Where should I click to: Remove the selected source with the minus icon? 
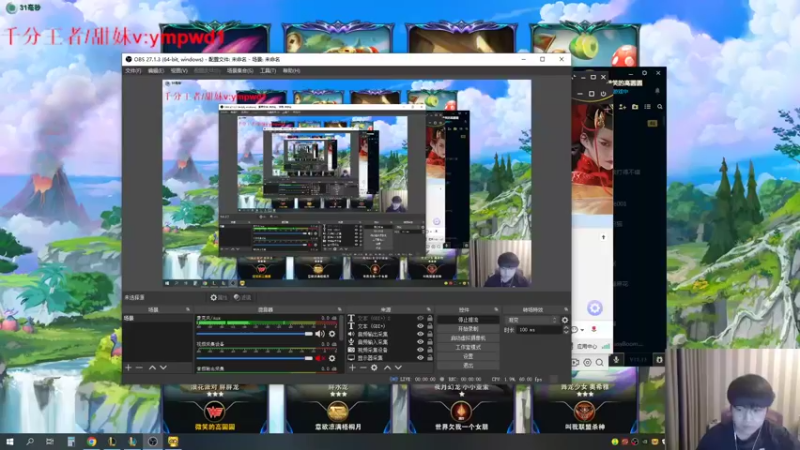coord(363,367)
